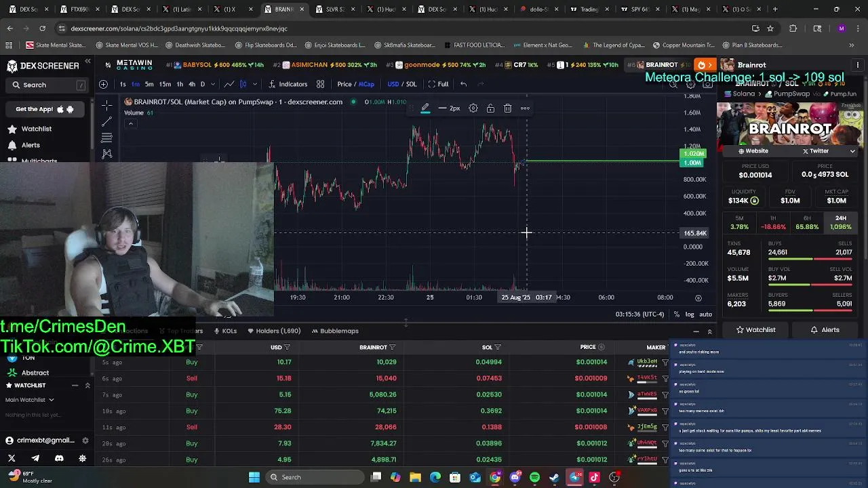Open the Bubblemaps tab
Viewport: 868px width, 488px height.
coord(335,331)
